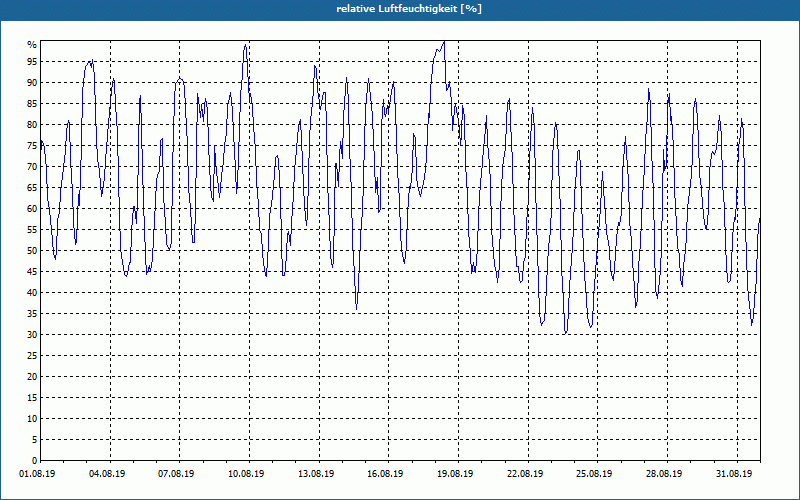
Task: Select the 85 y-axis label
Action: [x=32, y=104]
